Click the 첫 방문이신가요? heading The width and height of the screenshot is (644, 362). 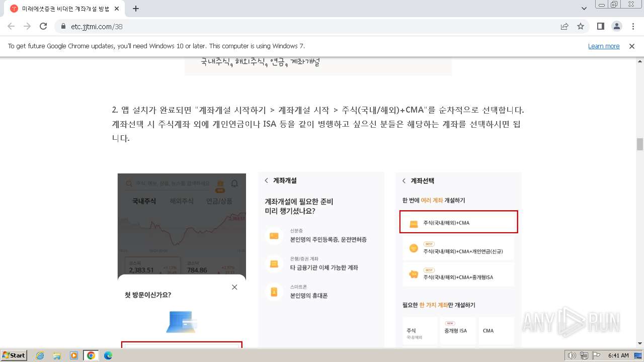coord(148,295)
